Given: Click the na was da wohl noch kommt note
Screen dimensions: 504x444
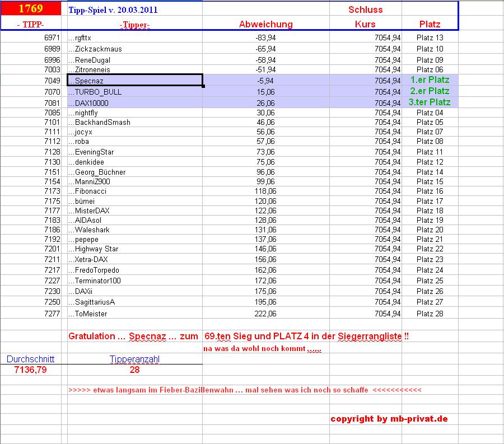Looking at the screenshot, I should 262,349.
